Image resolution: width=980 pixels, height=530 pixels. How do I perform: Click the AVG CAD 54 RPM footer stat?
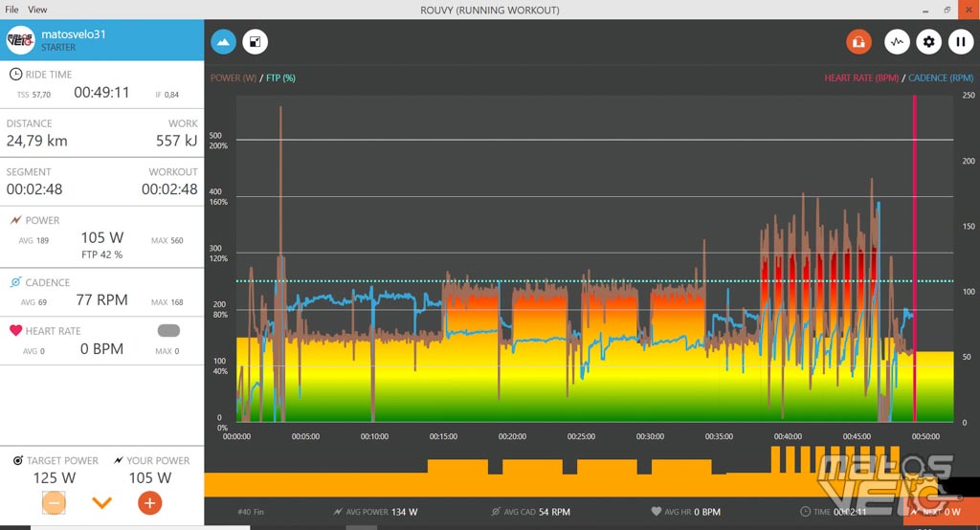click(x=530, y=512)
